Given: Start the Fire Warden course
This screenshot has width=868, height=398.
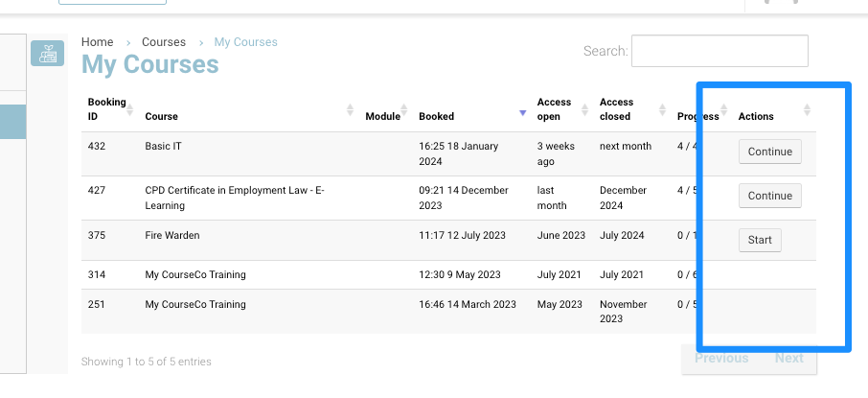Looking at the screenshot, I should coord(760,240).
